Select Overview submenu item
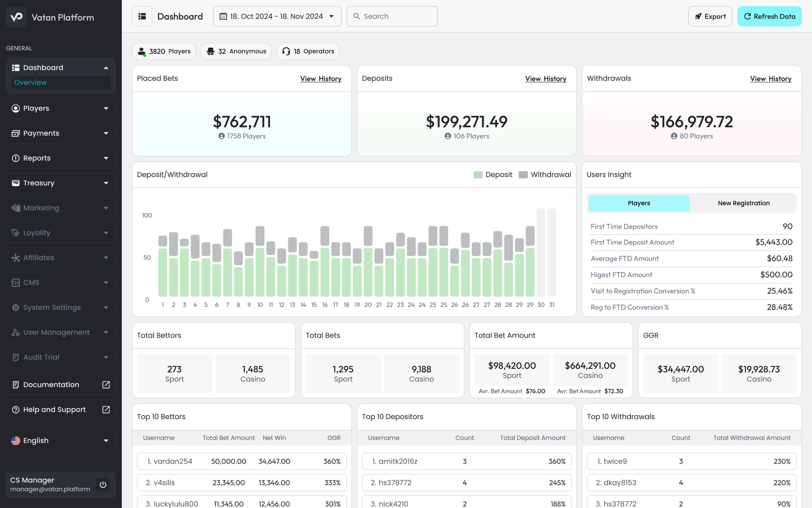Viewport: 812px width, 508px height. 31,83
